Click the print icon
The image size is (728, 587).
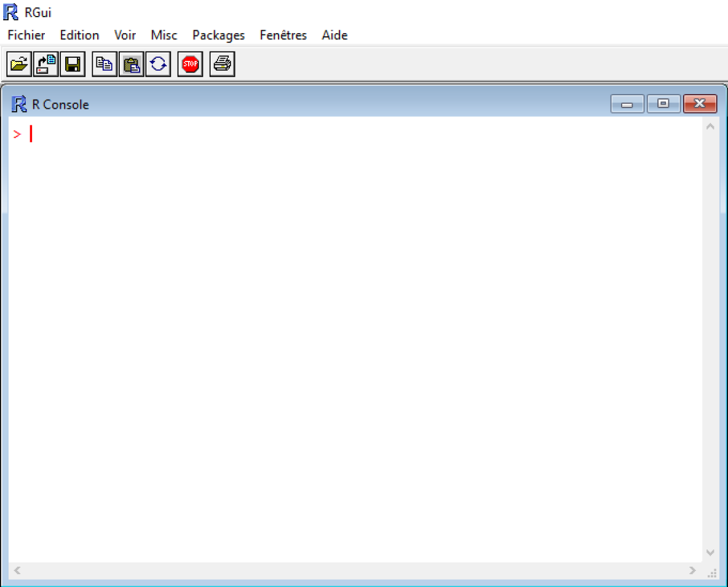[223, 64]
